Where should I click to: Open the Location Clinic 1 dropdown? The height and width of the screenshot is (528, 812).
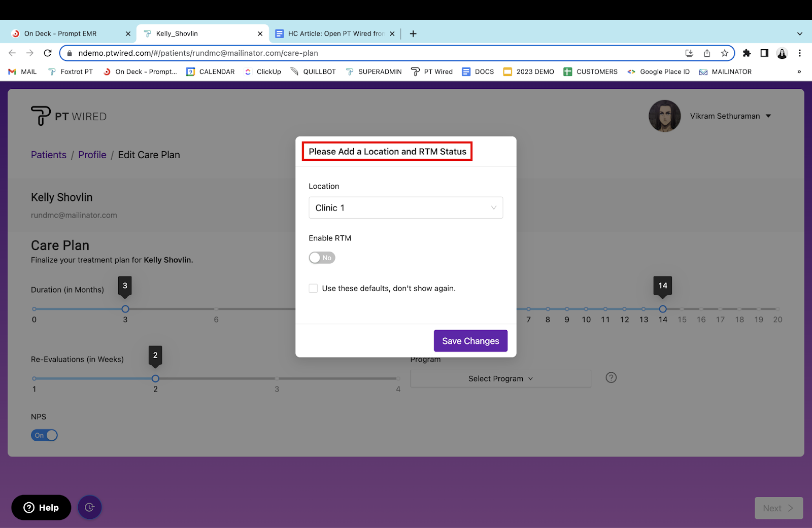pyautogui.click(x=405, y=208)
